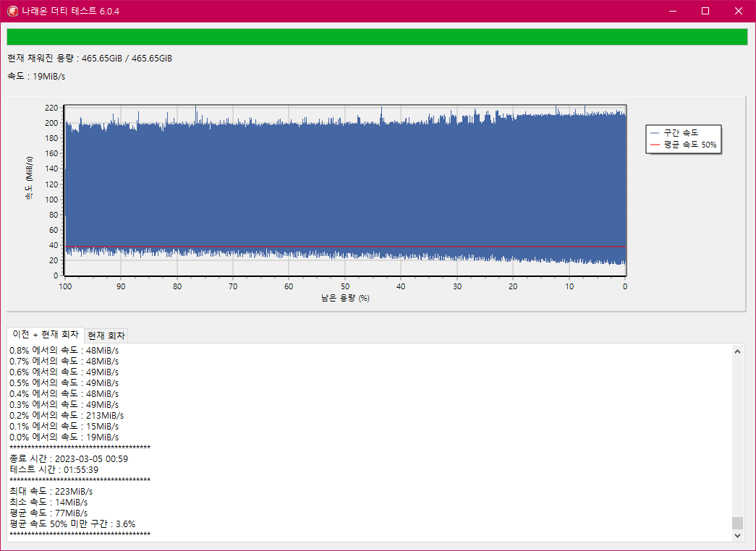756x551 pixels.
Task: Click the green progress bar
Action: pos(377,37)
